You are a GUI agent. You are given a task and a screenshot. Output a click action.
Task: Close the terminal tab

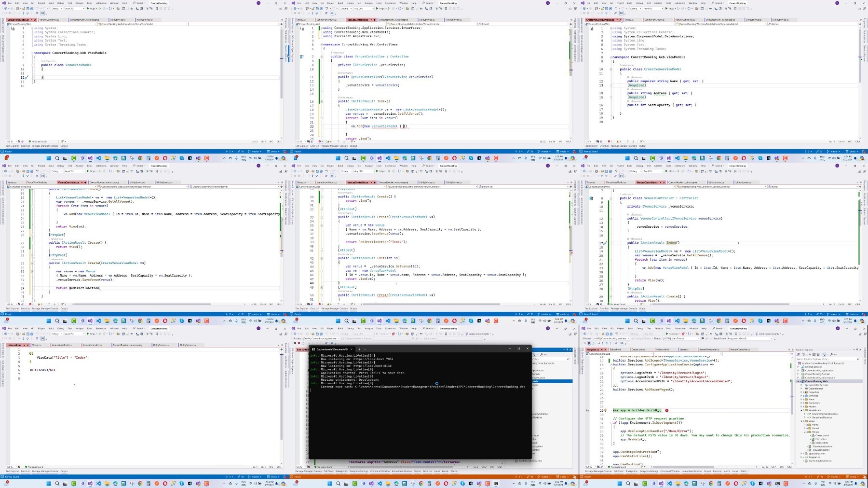[352, 349]
